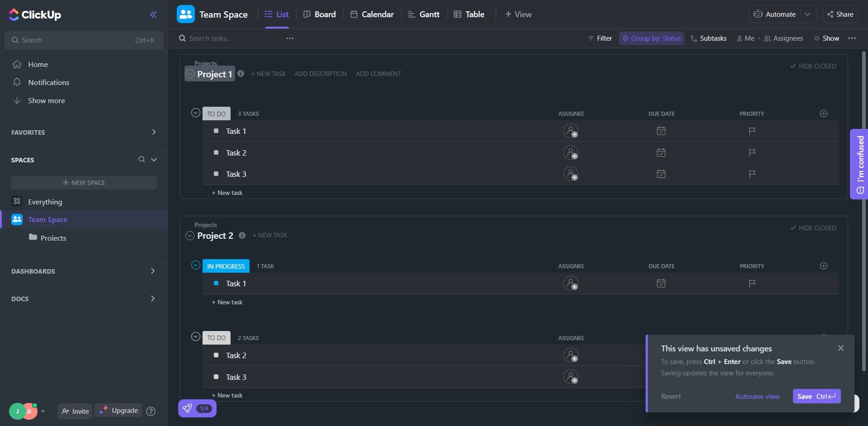
Task: Collapse the sidebar with double-chevron icon
Action: 153,14
